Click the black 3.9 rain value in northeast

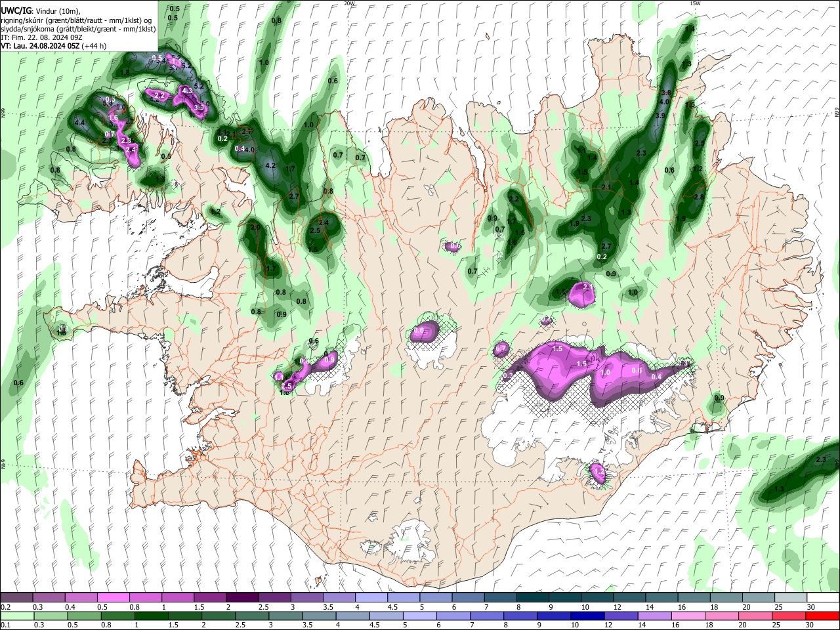(660, 115)
